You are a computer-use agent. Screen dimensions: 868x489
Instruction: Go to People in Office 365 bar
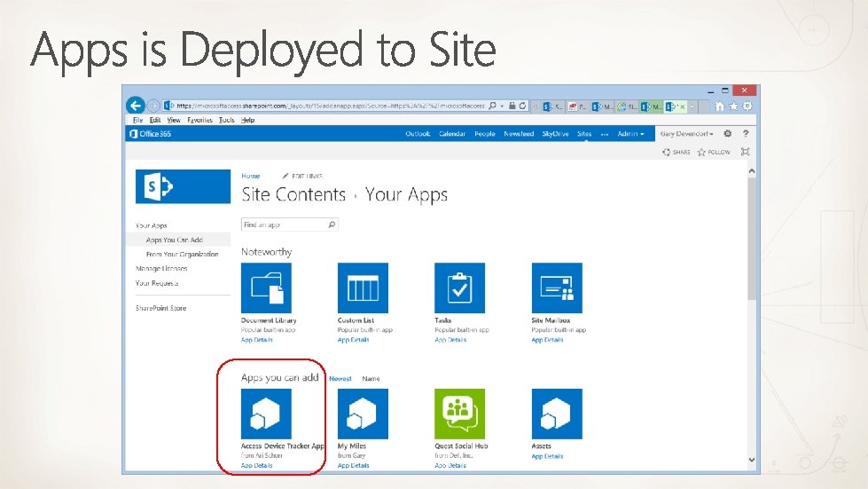click(x=484, y=133)
